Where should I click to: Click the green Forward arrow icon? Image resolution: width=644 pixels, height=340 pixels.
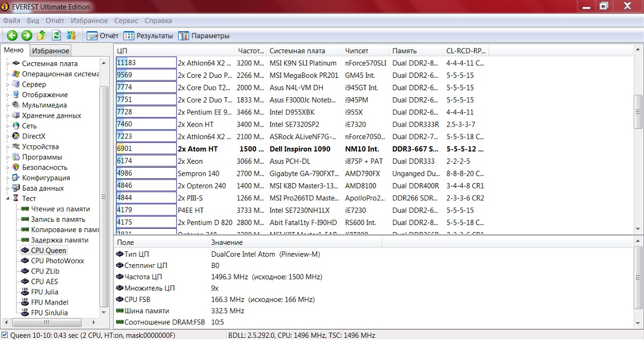(27, 35)
